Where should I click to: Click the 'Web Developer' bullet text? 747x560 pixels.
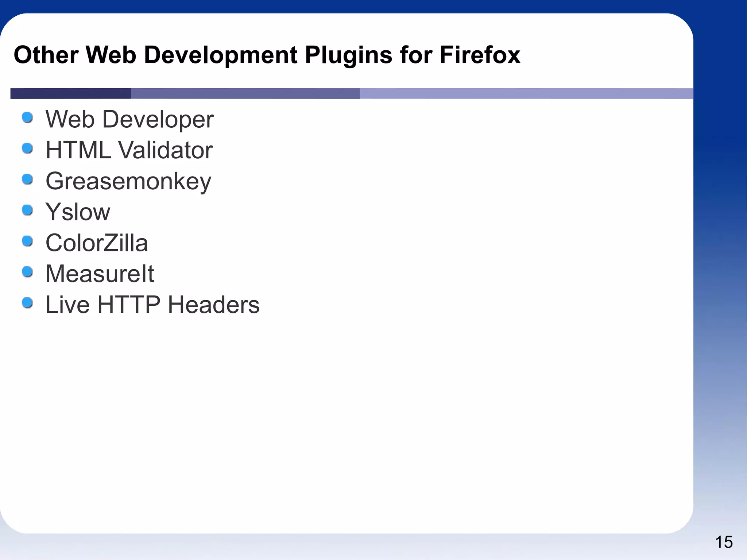click(x=129, y=119)
